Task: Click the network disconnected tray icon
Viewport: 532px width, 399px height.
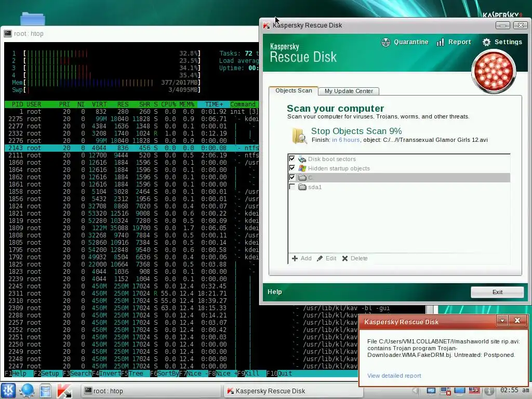Action: pyautogui.click(x=445, y=391)
